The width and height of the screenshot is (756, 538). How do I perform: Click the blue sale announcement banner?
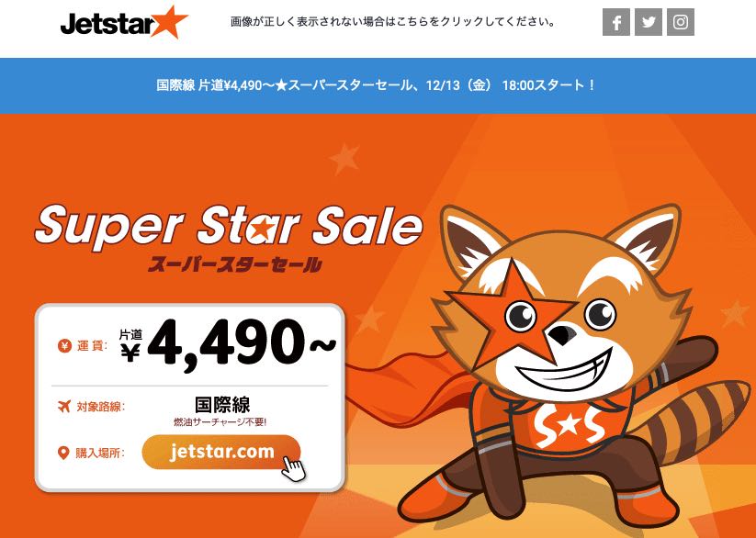click(x=378, y=85)
